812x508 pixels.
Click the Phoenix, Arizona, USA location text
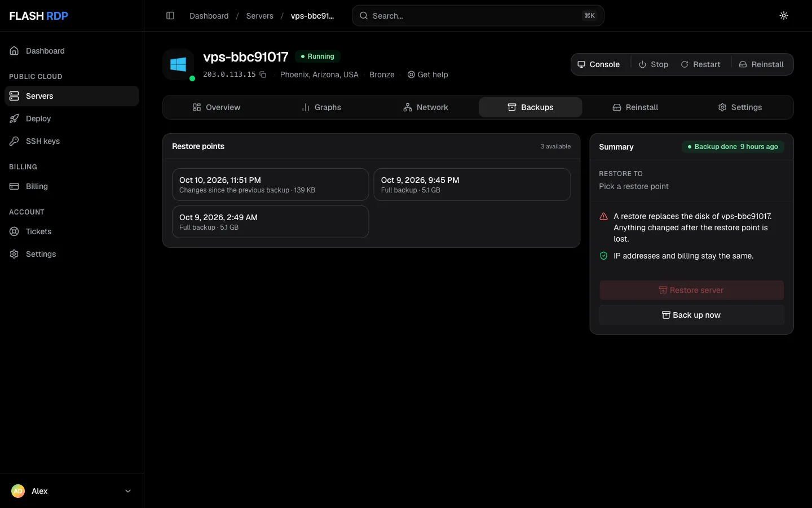pyautogui.click(x=319, y=75)
